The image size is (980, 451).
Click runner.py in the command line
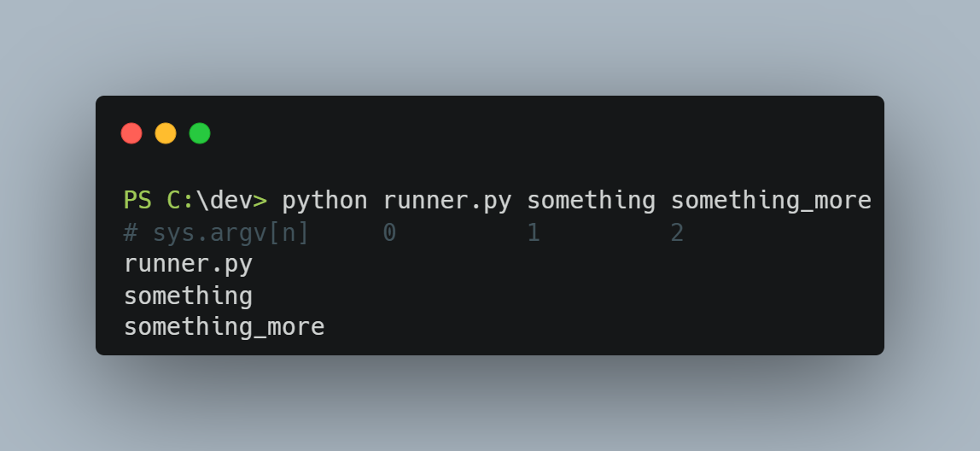(x=447, y=202)
